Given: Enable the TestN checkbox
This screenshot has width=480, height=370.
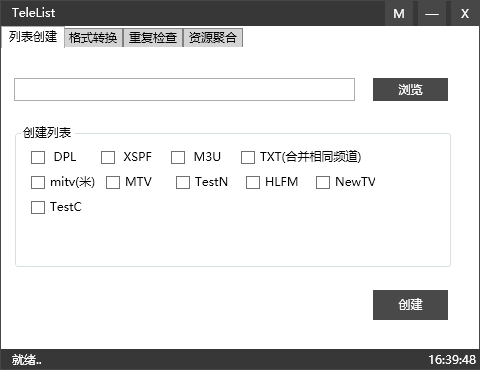Looking at the screenshot, I should 183,182.
